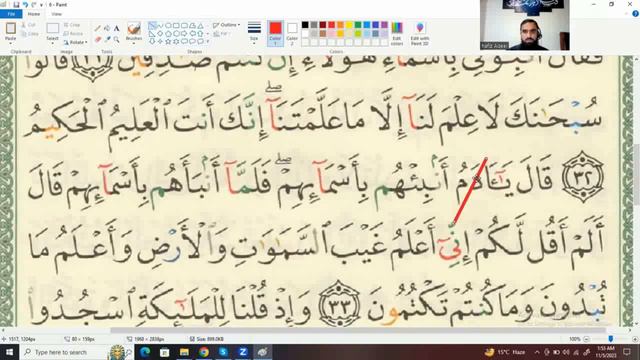Image resolution: width=640 pixels, height=360 pixels.
Task: Pick green from the color palette
Action: point(358,25)
